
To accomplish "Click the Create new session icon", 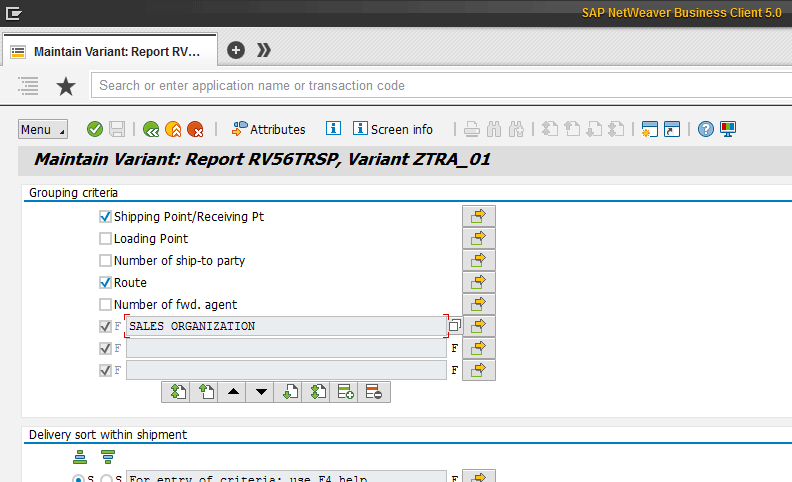I will [x=650, y=129].
